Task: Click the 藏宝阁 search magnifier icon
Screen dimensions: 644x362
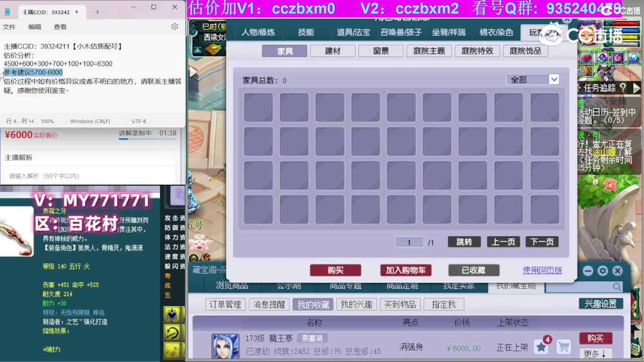Action: pos(617,287)
